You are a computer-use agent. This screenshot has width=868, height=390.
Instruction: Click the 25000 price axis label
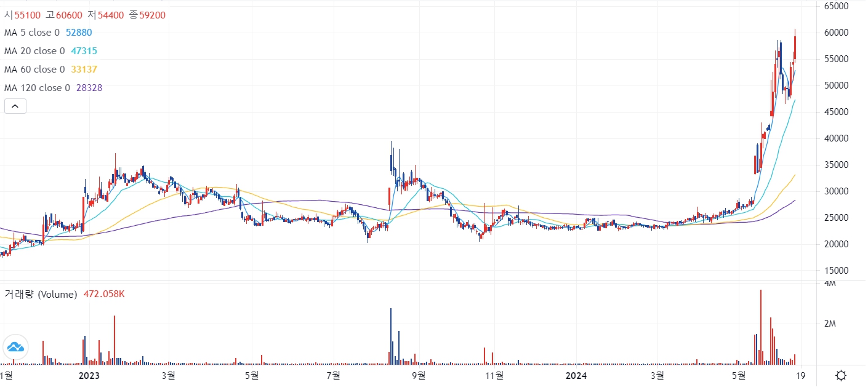[x=836, y=218]
